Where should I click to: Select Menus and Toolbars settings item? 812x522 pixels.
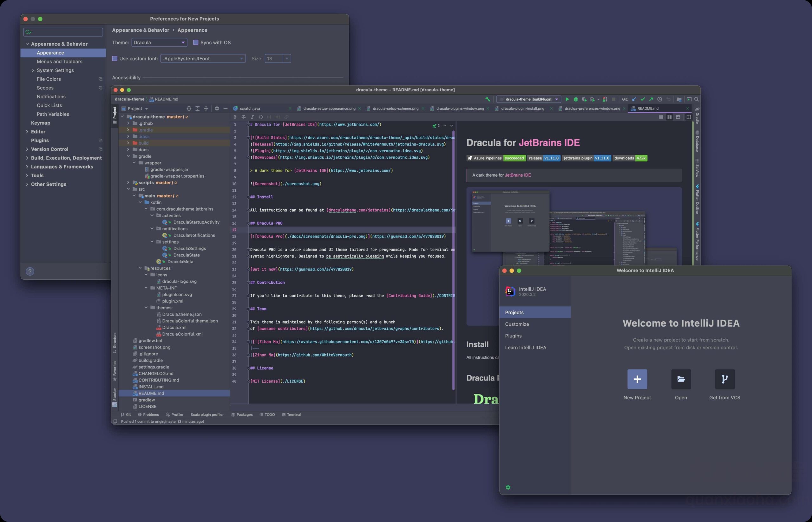coord(59,62)
